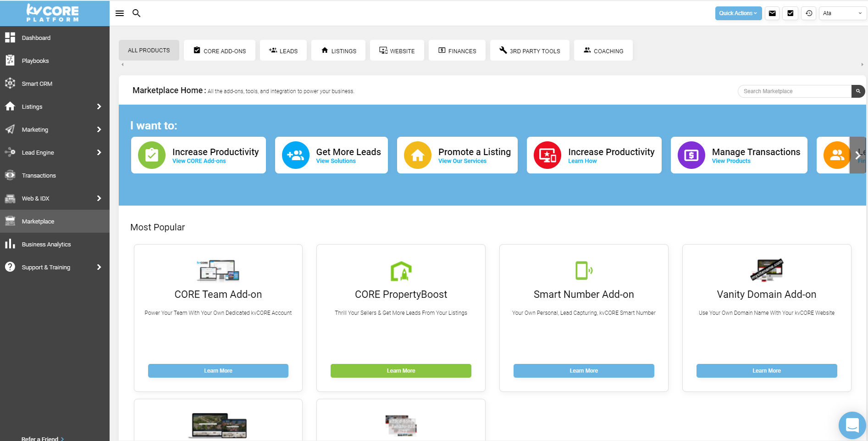Switch to the LISTINGS tab
Image resolution: width=868 pixels, height=441 pixels.
tap(338, 50)
